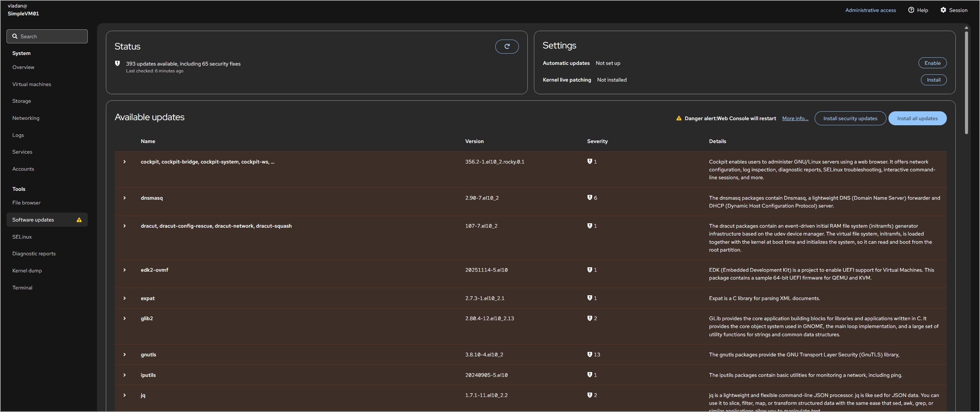Expand the dnsmasq package row

(x=124, y=198)
